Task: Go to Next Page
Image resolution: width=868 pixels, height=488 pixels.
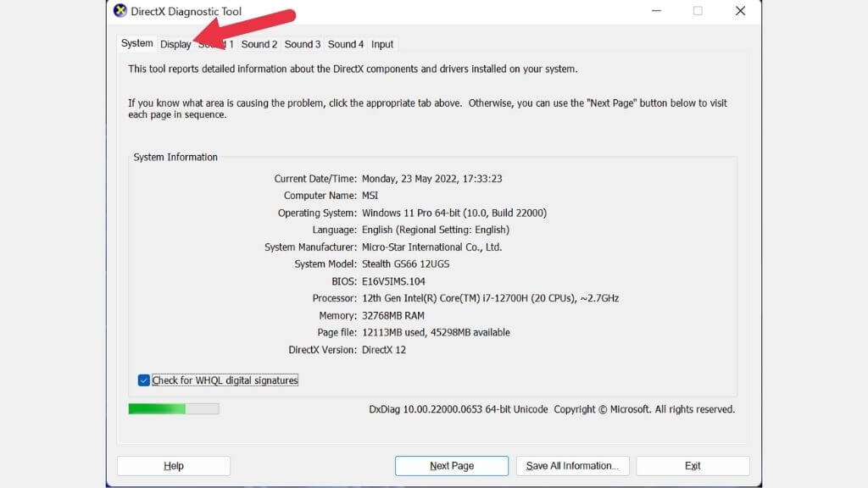Action: (x=452, y=466)
